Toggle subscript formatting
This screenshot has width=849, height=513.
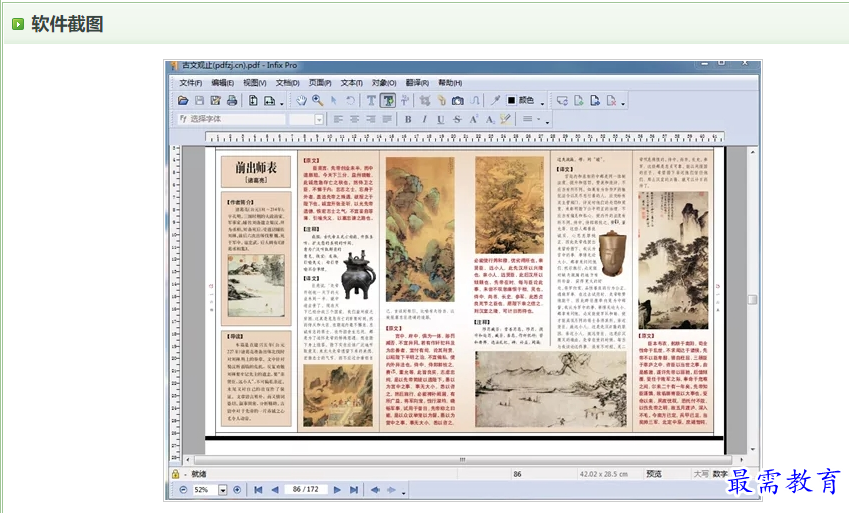point(489,119)
